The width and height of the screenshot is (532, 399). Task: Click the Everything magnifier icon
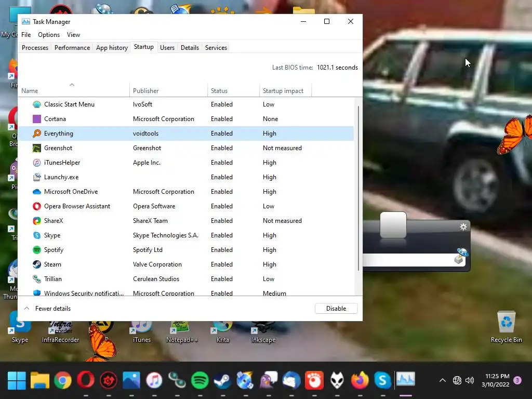(37, 134)
